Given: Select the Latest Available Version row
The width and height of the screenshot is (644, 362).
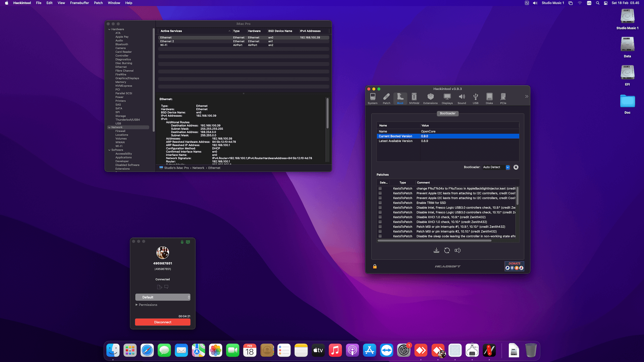Looking at the screenshot, I should pyautogui.click(x=448, y=141).
